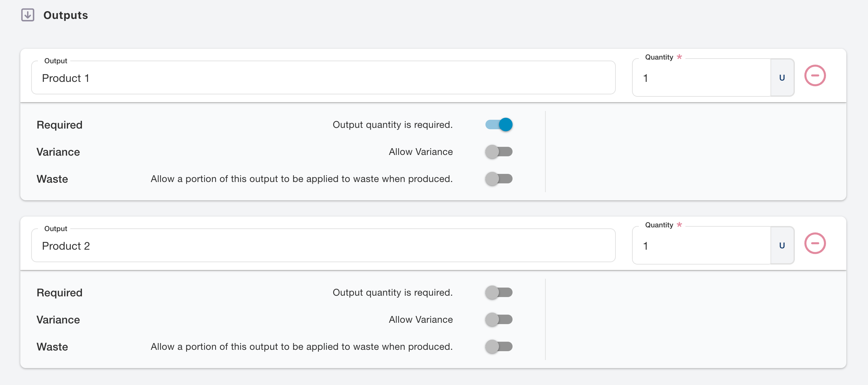Turn on Waste toggle for Product 1

pyautogui.click(x=499, y=179)
